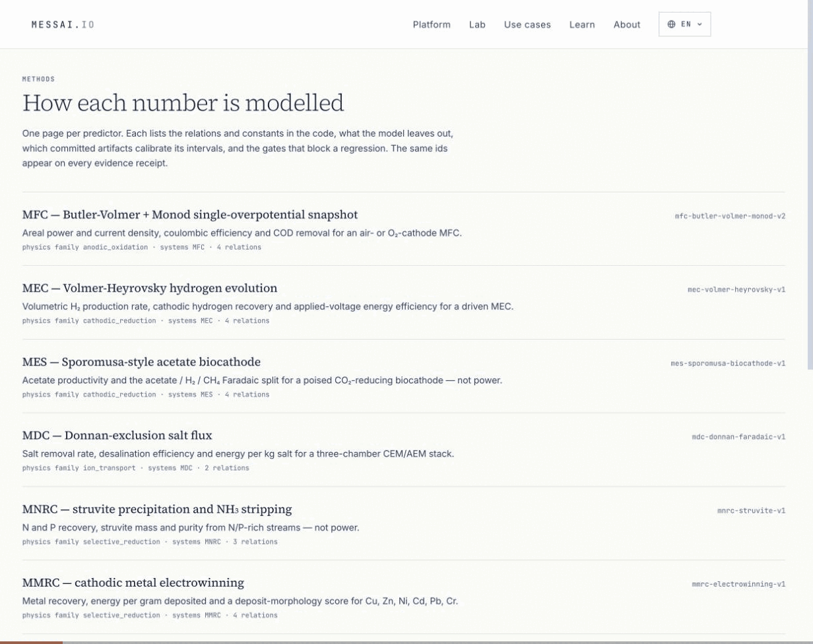Open the Lab menu item
This screenshot has width=813, height=644.
[477, 24]
